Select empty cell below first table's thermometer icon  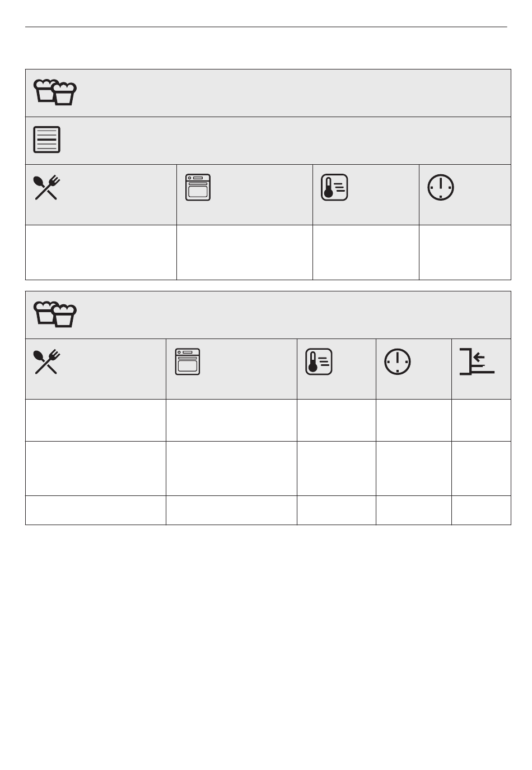(366, 252)
